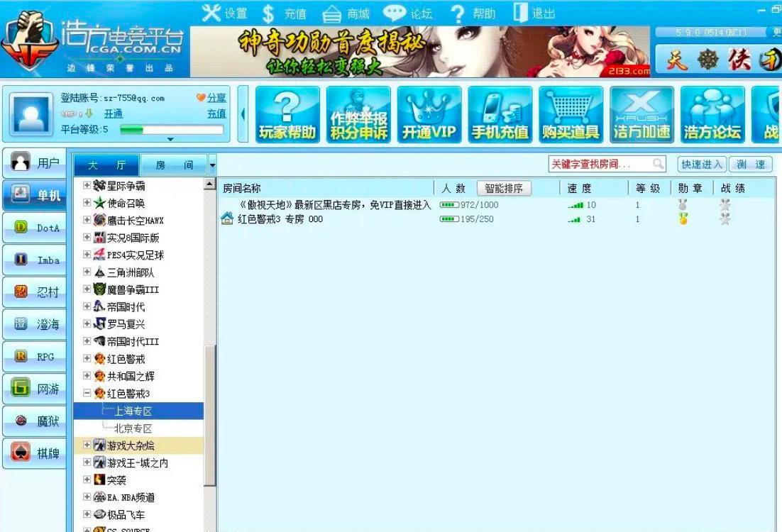The image size is (782, 532).
Task: Open the 浩方论坛 forum tile
Action: coord(712,115)
